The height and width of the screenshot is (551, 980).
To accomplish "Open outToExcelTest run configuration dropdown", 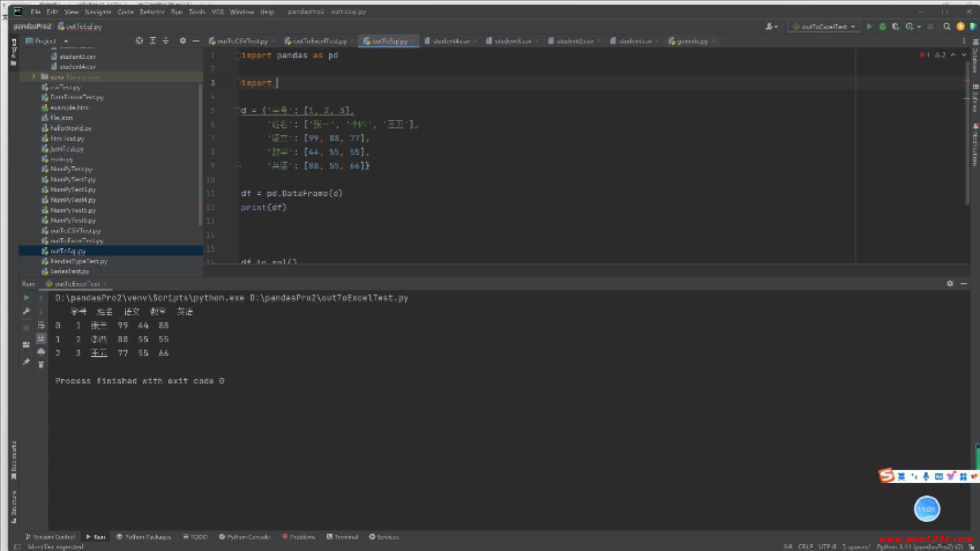I will (x=823, y=27).
